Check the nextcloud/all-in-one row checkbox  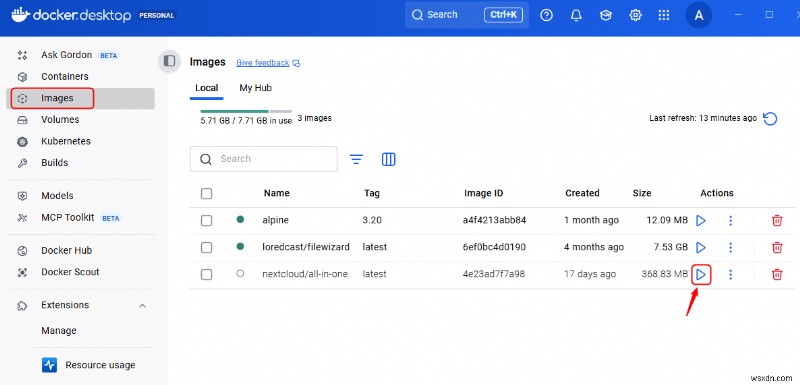tap(206, 274)
